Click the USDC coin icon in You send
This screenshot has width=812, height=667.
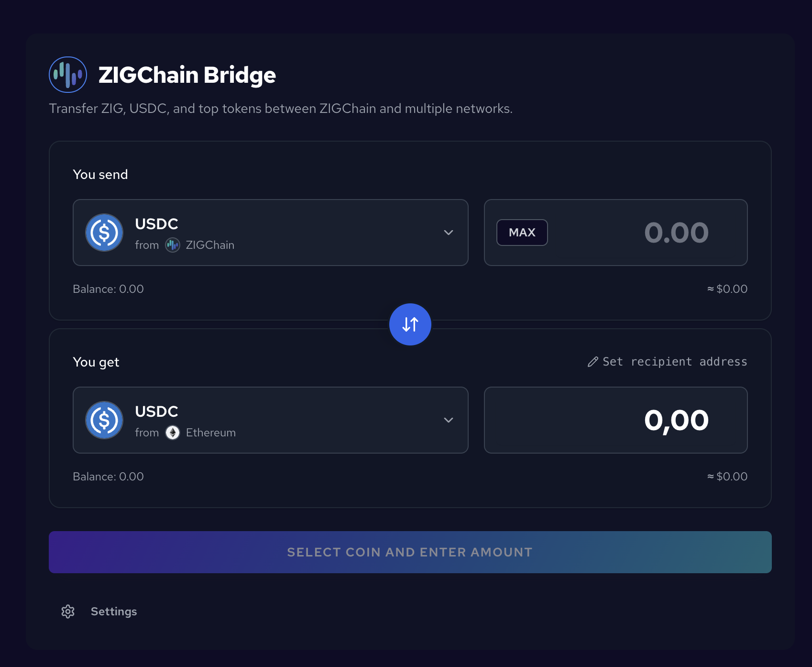click(104, 233)
